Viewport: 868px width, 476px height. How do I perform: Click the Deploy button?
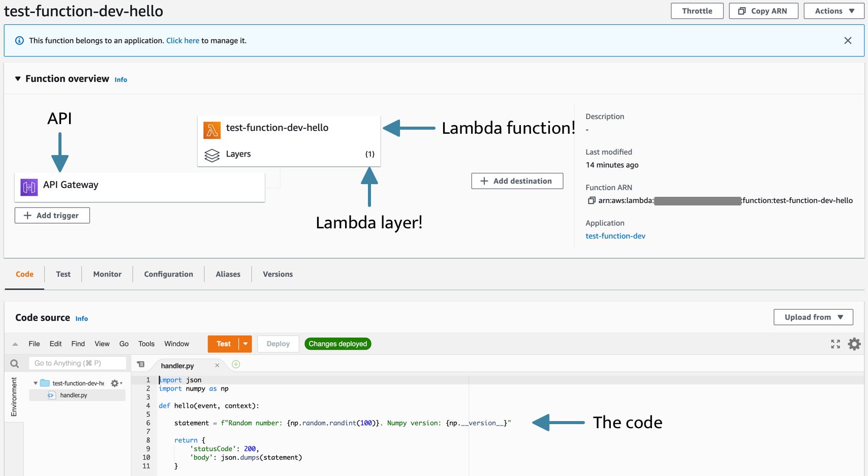pos(278,344)
